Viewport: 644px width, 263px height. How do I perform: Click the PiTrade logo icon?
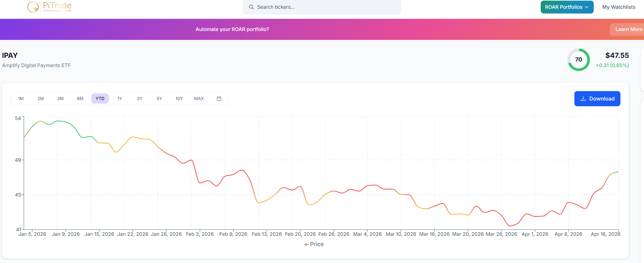[33, 7]
